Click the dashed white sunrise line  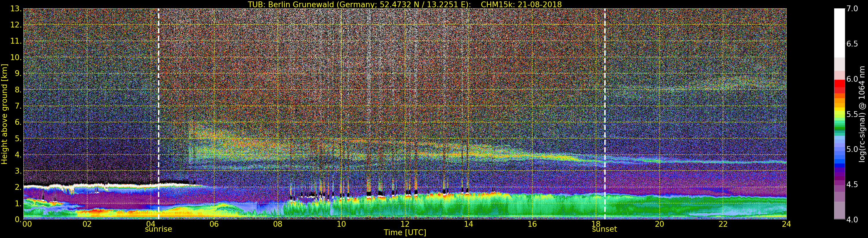pos(159,114)
